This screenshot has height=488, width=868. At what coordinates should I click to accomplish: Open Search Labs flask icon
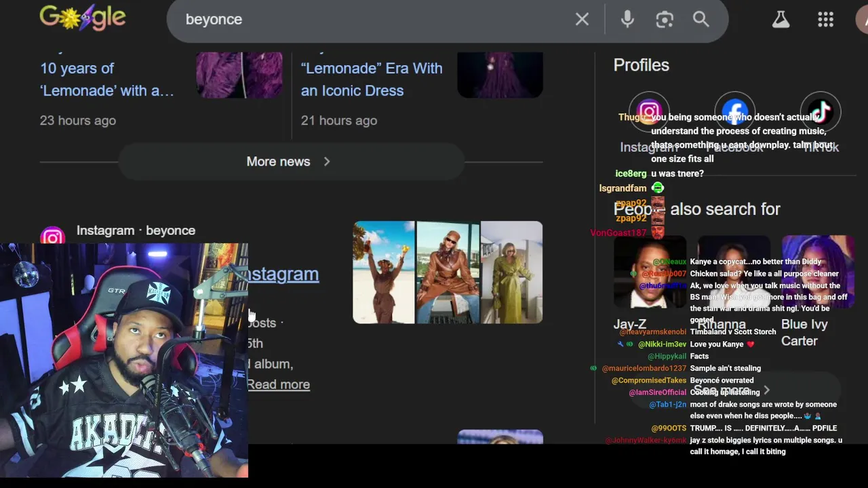click(x=781, y=19)
